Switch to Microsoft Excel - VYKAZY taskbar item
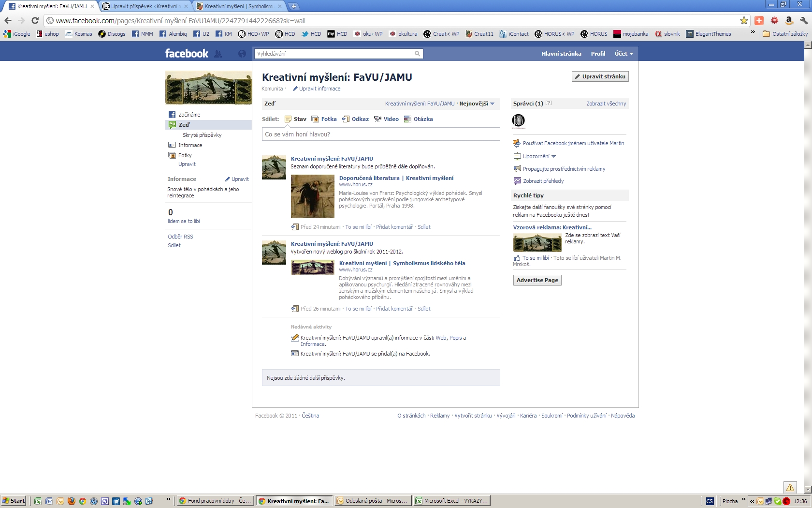 pyautogui.click(x=452, y=501)
